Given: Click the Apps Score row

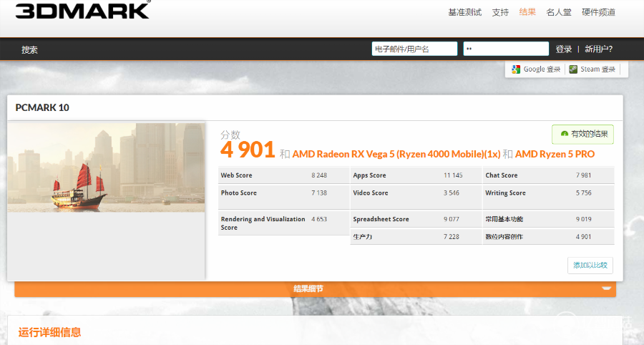Looking at the screenshot, I should tap(416, 175).
